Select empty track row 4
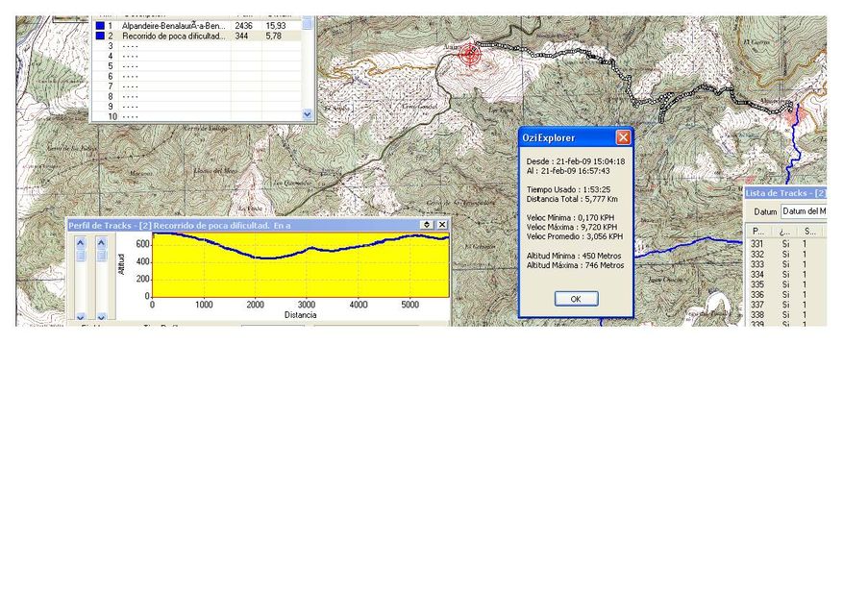 [196, 56]
